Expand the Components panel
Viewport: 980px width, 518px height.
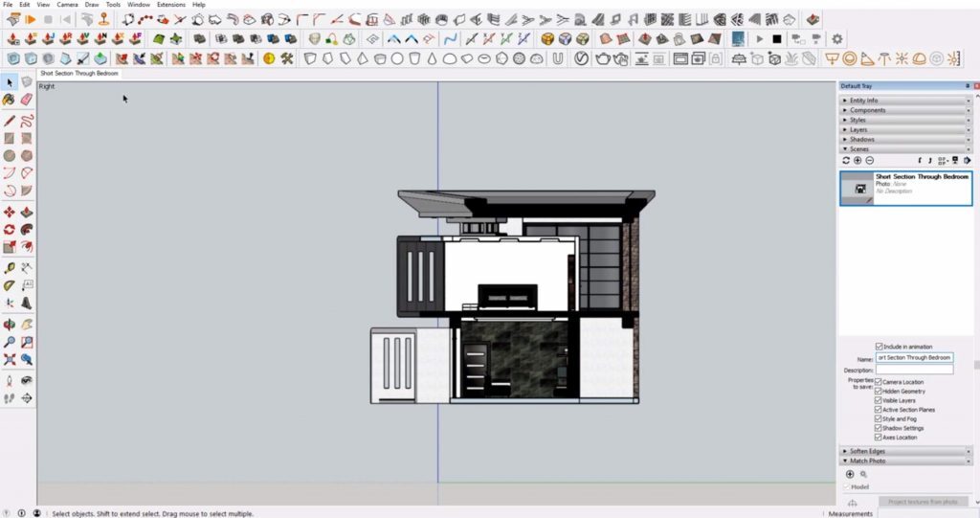coord(905,110)
